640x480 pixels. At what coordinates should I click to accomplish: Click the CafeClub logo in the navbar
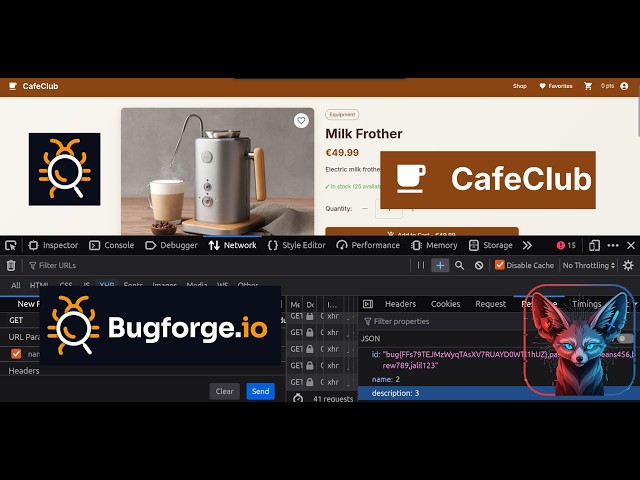(x=34, y=86)
